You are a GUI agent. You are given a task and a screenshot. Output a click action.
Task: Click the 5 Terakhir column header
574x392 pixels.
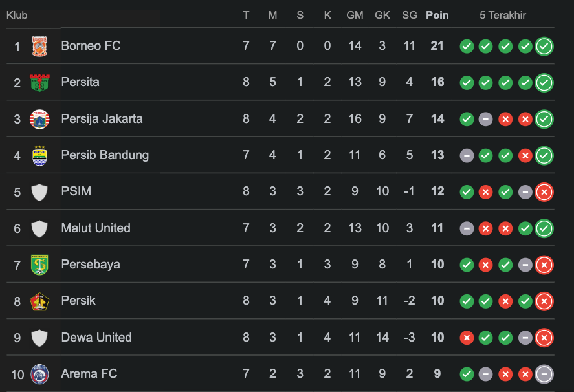pos(503,15)
